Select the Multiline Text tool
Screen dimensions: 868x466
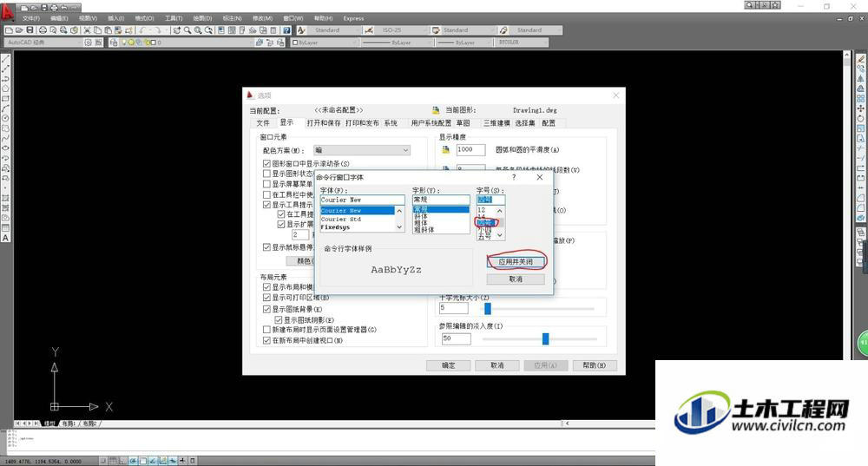(x=5, y=238)
